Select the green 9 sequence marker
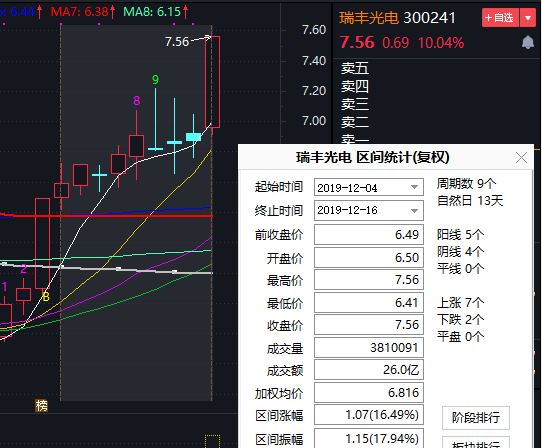Viewport: 542px width, 448px height. point(156,80)
